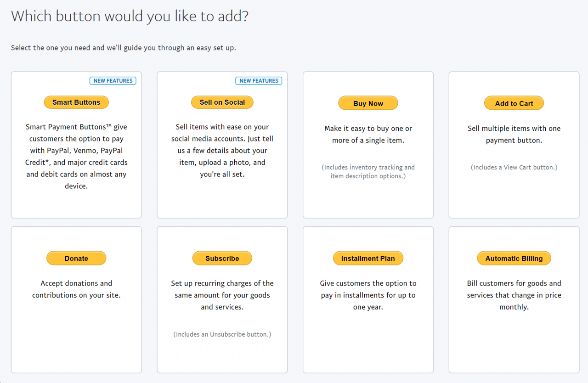Select the Smart Buttons option
Screen dimensions: 588x383
(x=76, y=102)
